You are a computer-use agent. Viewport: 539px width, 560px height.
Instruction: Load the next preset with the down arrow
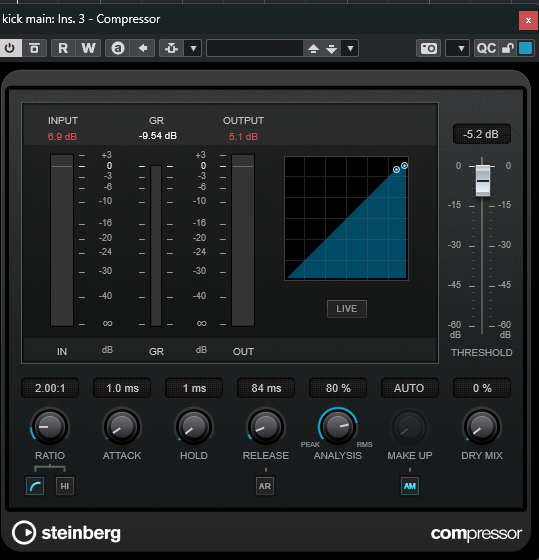coord(331,49)
